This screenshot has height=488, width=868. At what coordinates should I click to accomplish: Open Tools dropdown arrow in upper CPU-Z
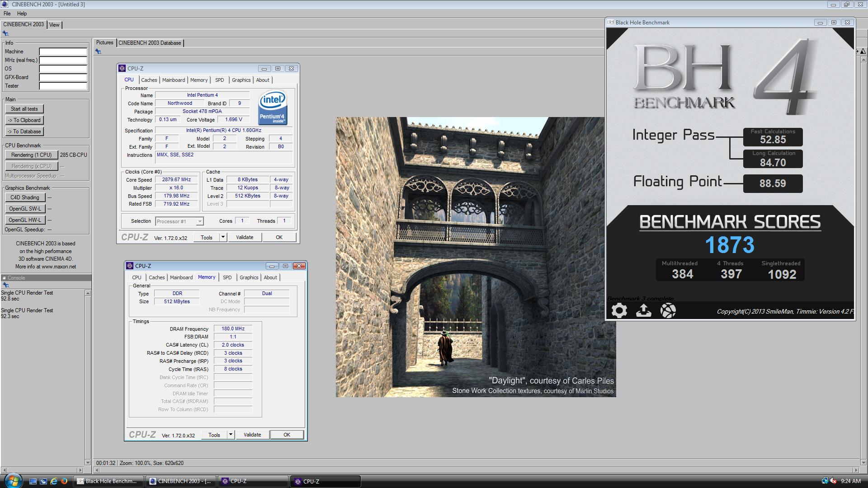[223, 237]
